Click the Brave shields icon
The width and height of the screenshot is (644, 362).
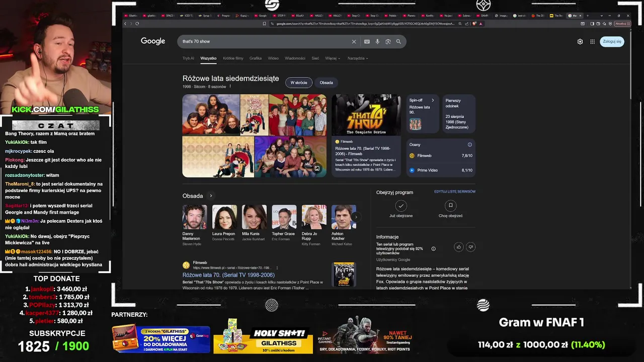pyautogui.click(x=474, y=24)
